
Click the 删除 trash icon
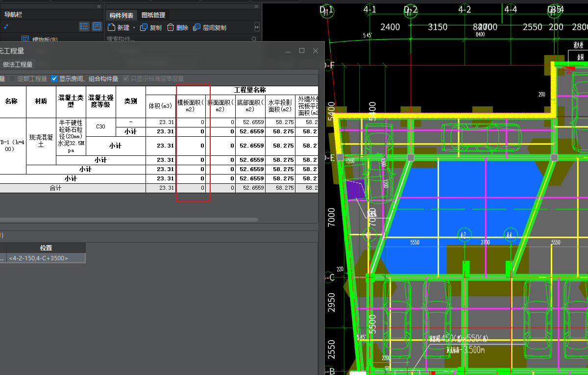click(x=171, y=27)
